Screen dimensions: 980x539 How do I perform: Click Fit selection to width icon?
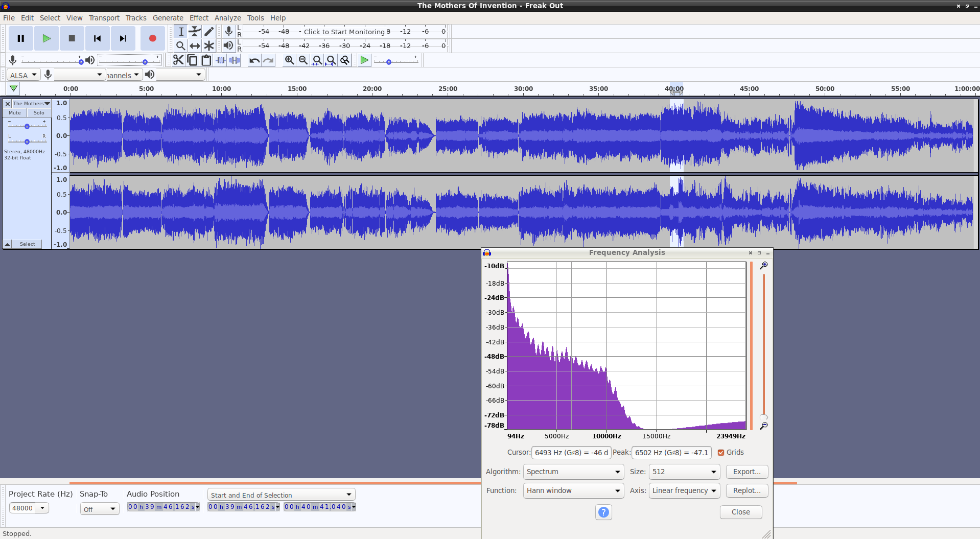coord(317,60)
